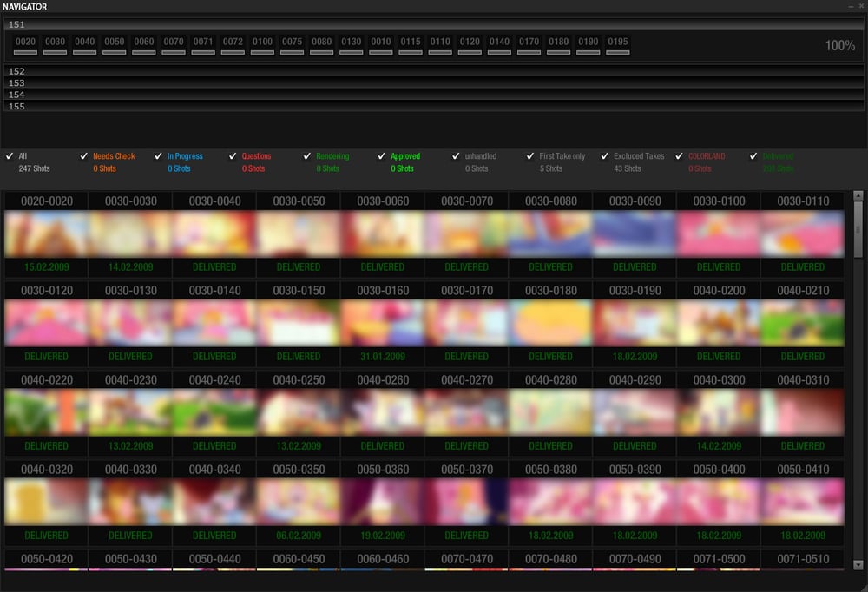Toggle the Questions filter checkbox
This screenshot has height=592, width=868.
(233, 156)
